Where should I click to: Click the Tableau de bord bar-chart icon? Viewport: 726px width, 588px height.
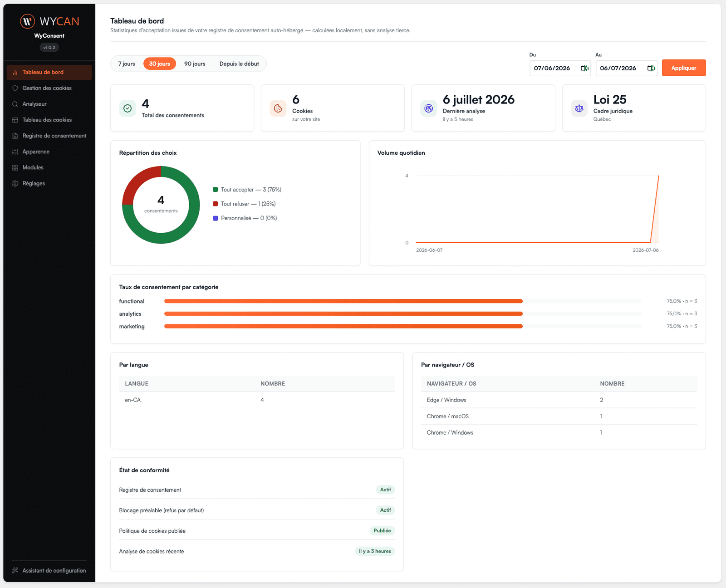coord(15,72)
